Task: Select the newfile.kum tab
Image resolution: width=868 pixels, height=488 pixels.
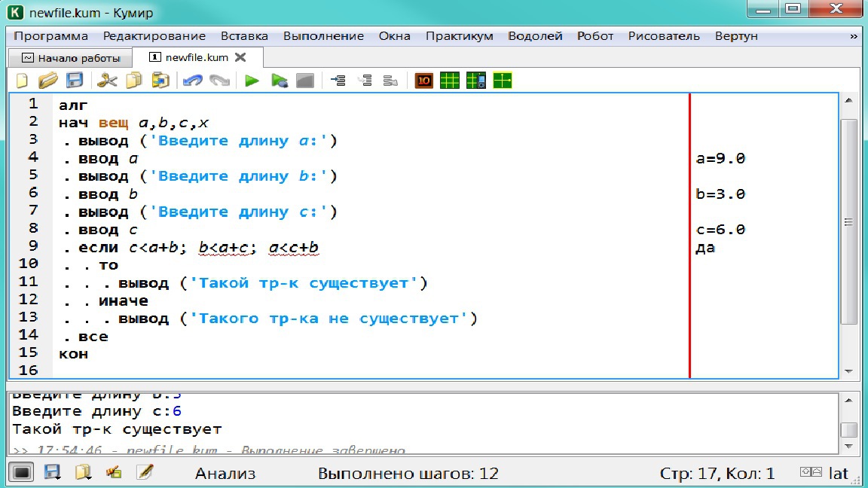Action: click(x=197, y=57)
